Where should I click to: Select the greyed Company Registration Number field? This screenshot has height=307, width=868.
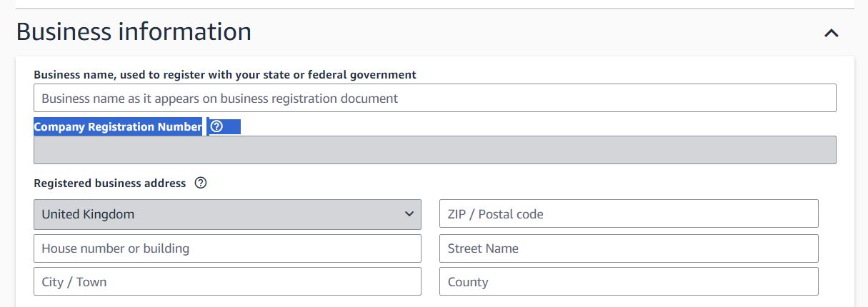[434, 150]
